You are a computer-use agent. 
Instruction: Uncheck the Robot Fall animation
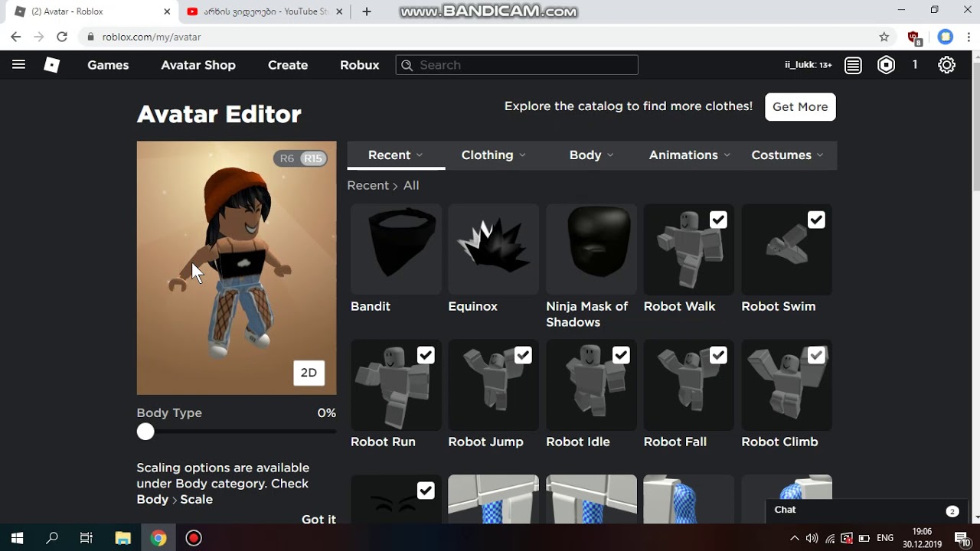718,355
